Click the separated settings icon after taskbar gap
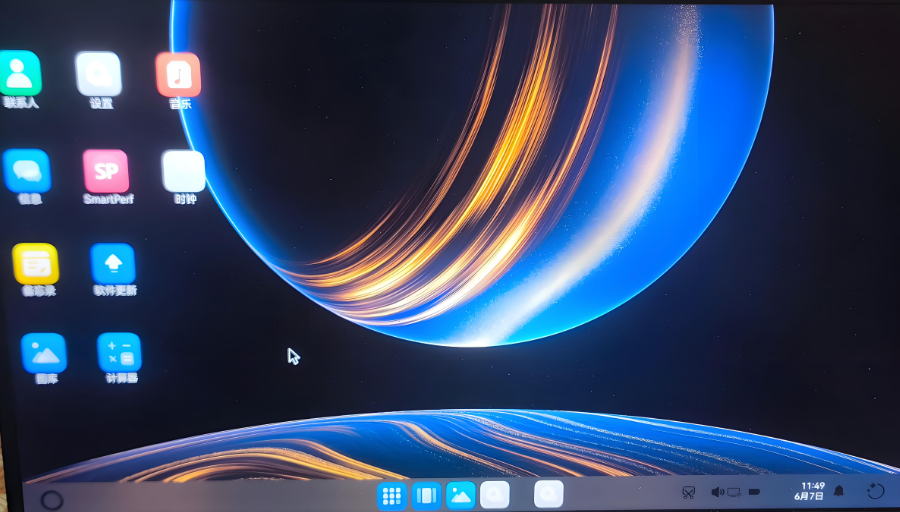Image resolution: width=900 pixels, height=512 pixels. pos(549,494)
